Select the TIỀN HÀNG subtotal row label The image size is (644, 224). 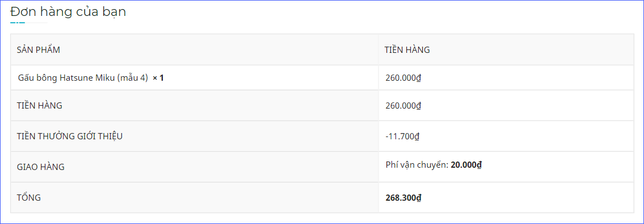pyautogui.click(x=39, y=105)
